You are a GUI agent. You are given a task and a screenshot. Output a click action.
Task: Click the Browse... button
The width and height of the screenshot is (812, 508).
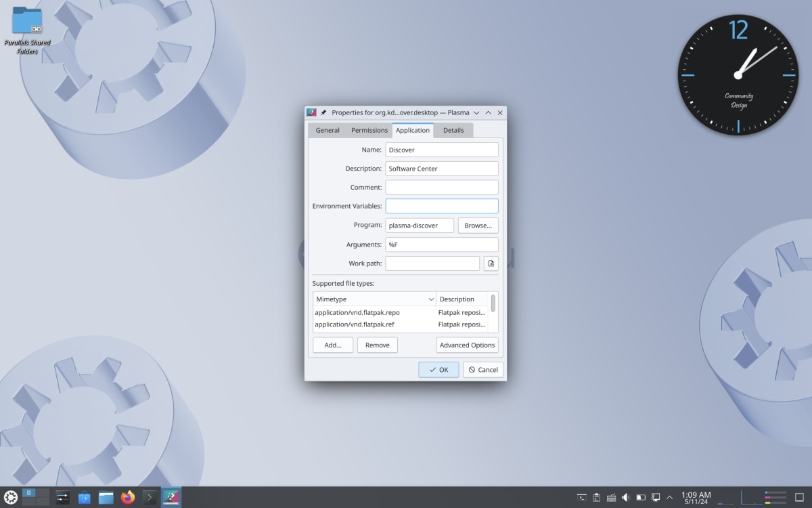pos(478,226)
